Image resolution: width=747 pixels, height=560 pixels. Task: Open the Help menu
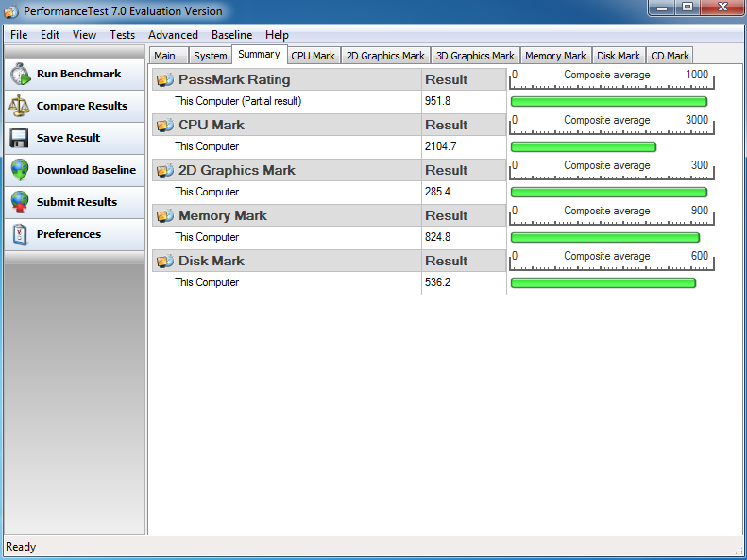[x=277, y=35]
